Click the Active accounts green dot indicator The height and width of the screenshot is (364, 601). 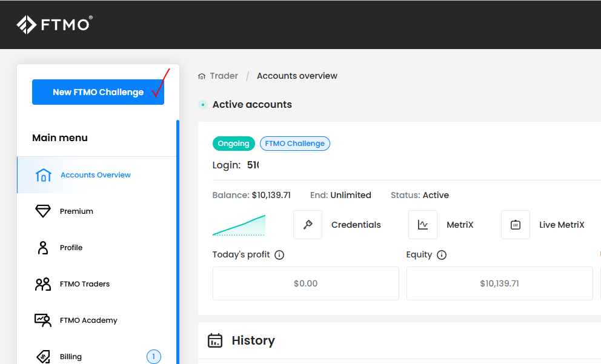click(203, 105)
